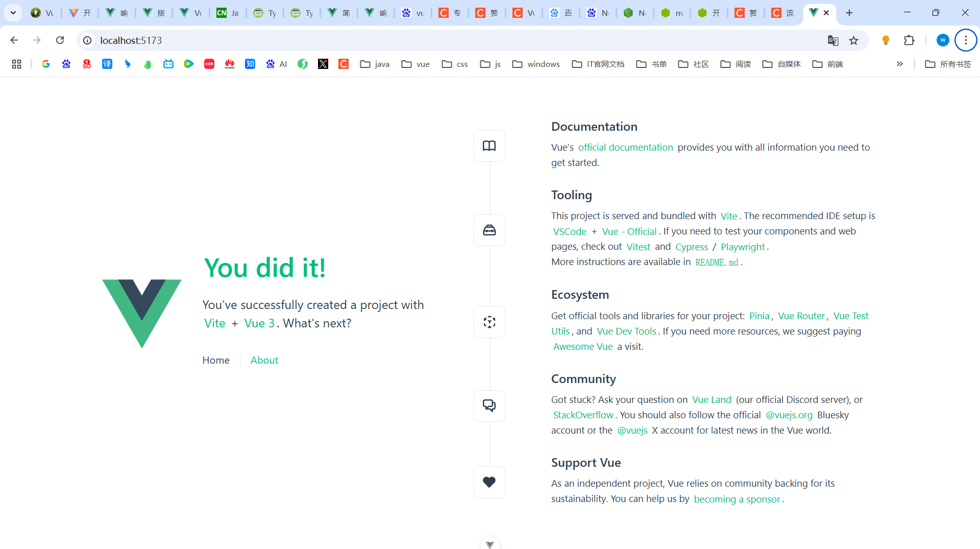The width and height of the screenshot is (980, 549).
Task: Open the Vitest link
Action: coord(638,247)
